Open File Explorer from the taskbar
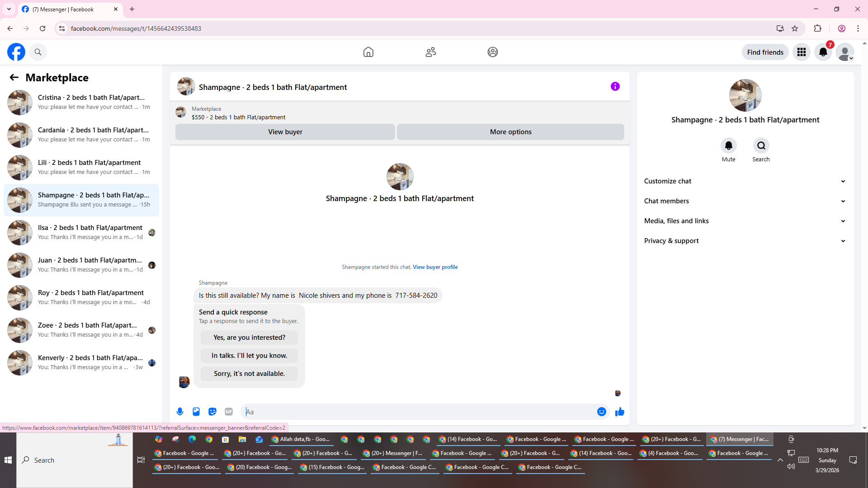This screenshot has height=488, width=868. [x=242, y=439]
